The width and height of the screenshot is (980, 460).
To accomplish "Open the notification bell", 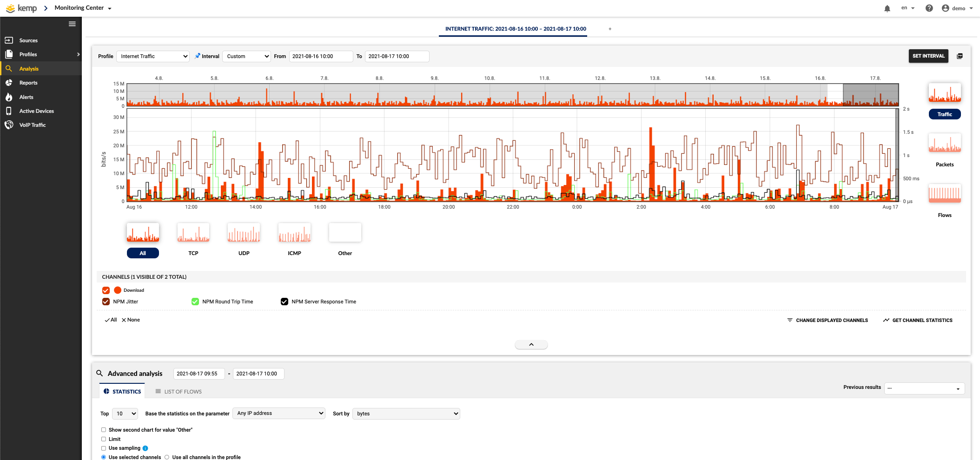I will pyautogui.click(x=887, y=8).
